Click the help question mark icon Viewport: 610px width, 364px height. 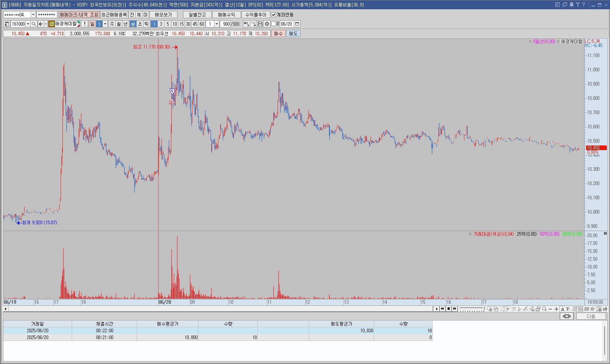point(584,5)
